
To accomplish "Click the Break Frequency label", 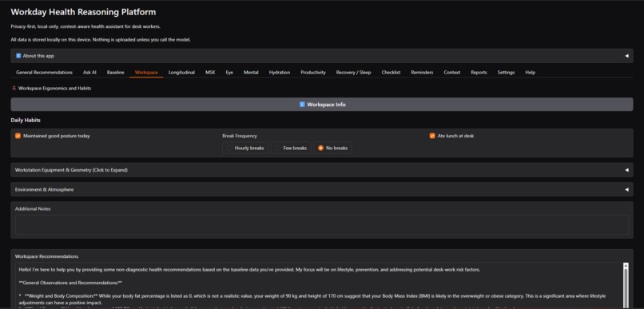I will (x=240, y=136).
